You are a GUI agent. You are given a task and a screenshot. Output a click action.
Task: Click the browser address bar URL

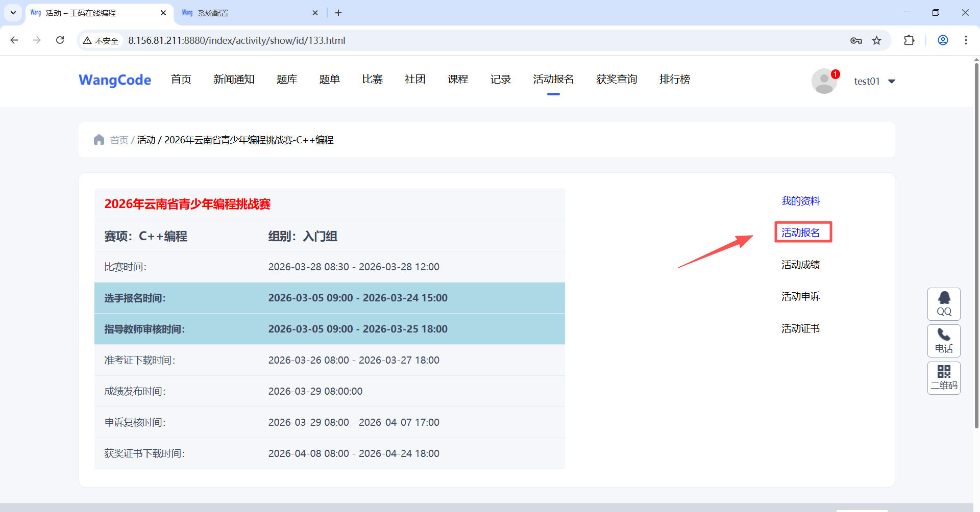(236, 40)
